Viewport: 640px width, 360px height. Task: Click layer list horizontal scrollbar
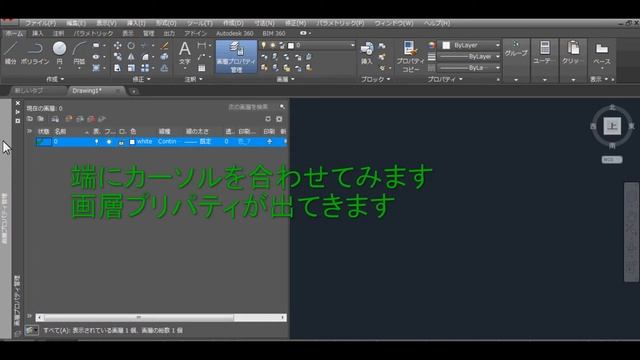coord(161,318)
